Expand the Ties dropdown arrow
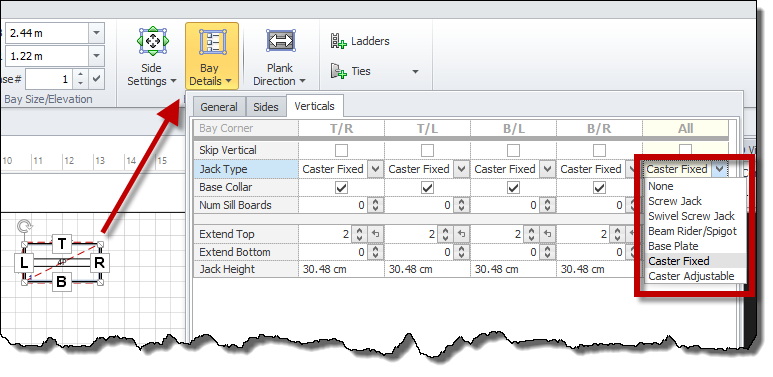 pos(415,72)
